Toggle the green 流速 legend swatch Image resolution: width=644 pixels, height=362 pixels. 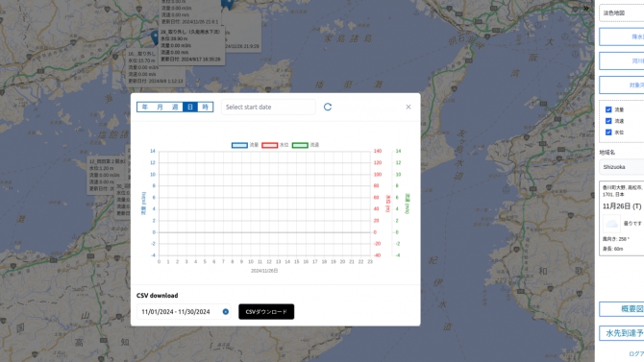point(300,145)
